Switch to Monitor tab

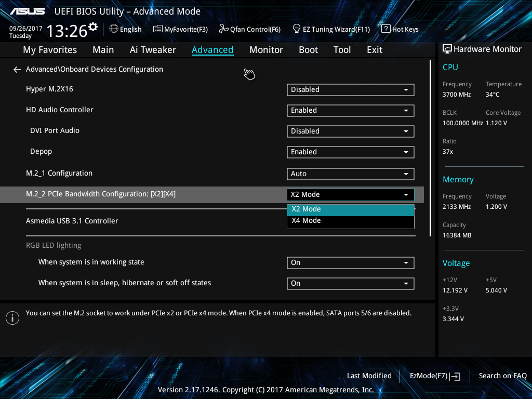[x=266, y=50]
